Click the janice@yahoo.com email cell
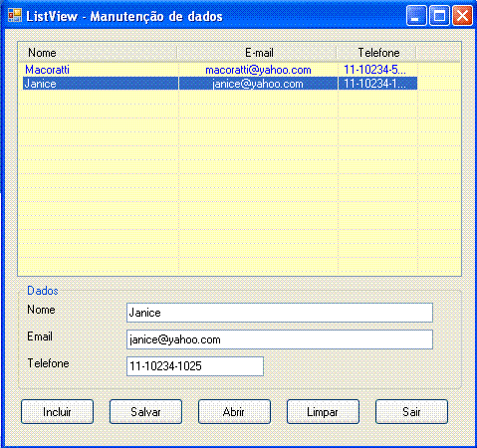This screenshot has width=477, height=448. click(258, 84)
